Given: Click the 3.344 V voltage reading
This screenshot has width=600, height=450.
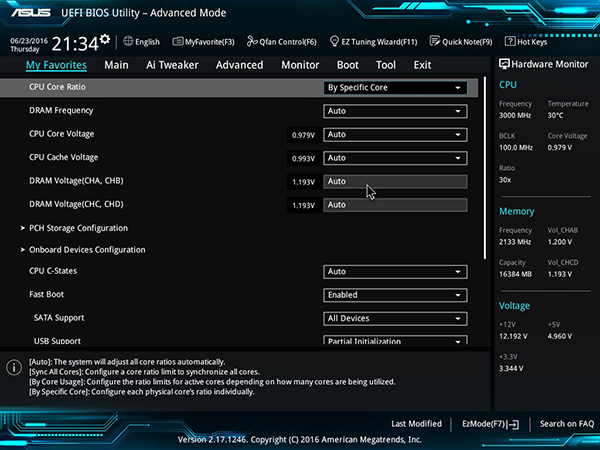Looking at the screenshot, I should point(511,368).
